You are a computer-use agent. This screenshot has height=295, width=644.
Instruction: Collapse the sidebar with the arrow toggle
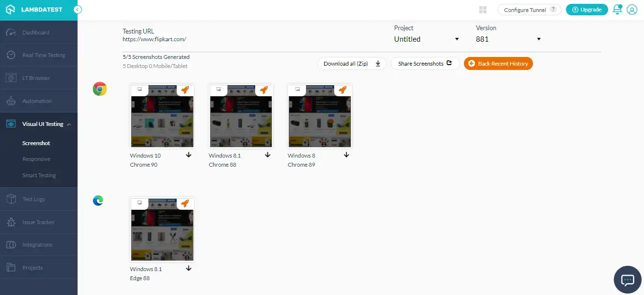pos(78,10)
